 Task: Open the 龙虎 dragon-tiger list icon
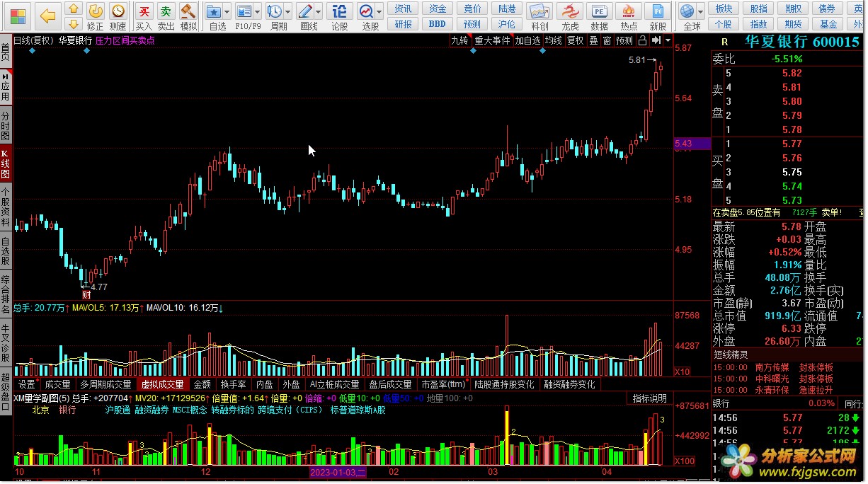tap(569, 16)
